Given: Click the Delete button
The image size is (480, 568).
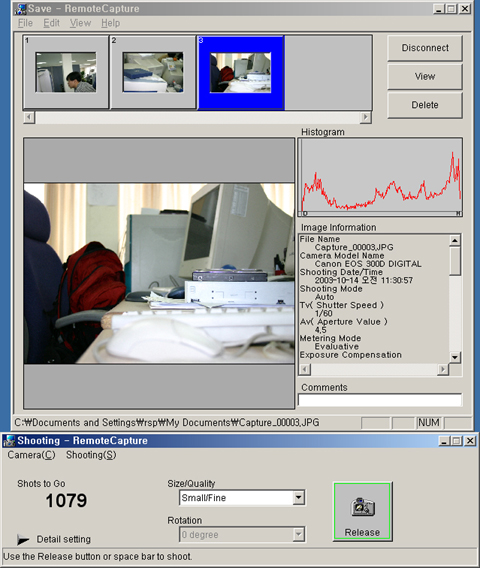Looking at the screenshot, I should [x=425, y=105].
